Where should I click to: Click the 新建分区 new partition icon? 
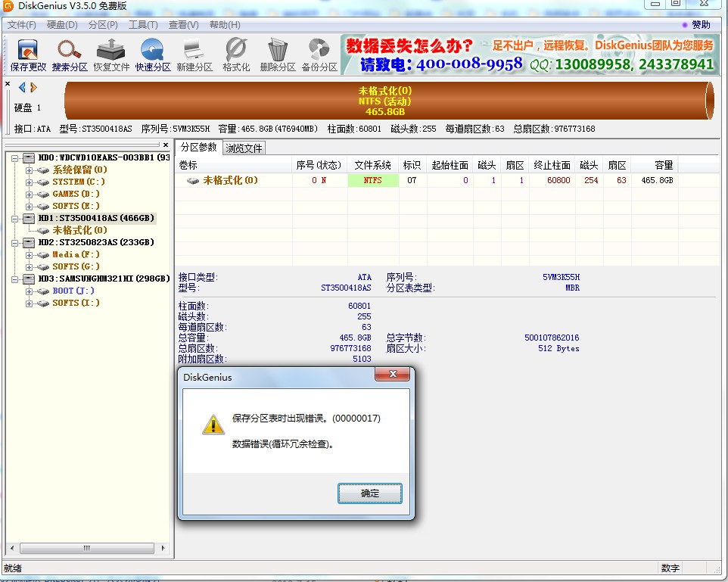pos(194,55)
